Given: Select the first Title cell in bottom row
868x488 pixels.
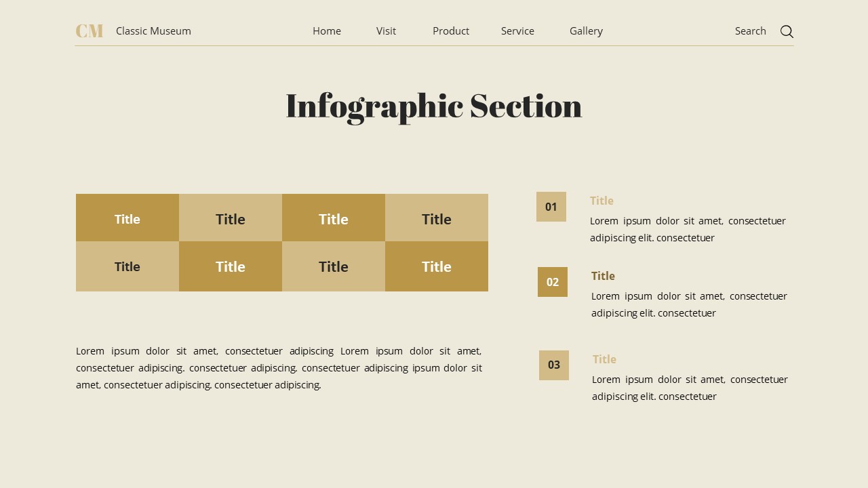Looking at the screenshot, I should coord(127,266).
